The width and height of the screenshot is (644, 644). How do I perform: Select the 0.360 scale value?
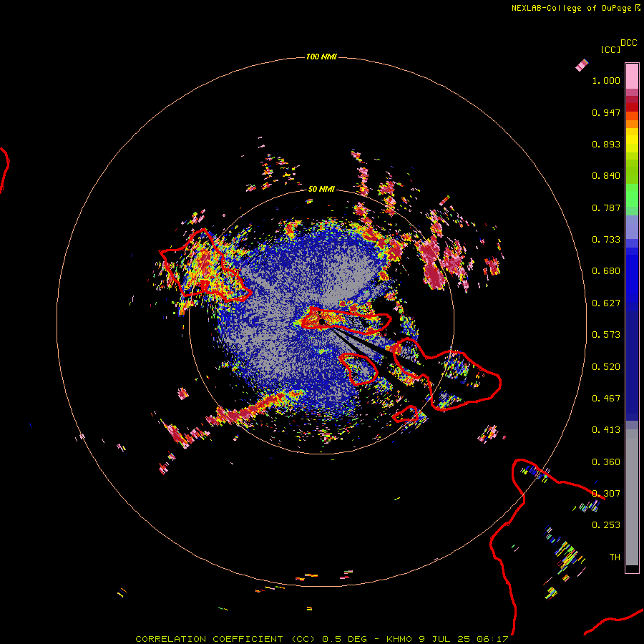coord(606,462)
